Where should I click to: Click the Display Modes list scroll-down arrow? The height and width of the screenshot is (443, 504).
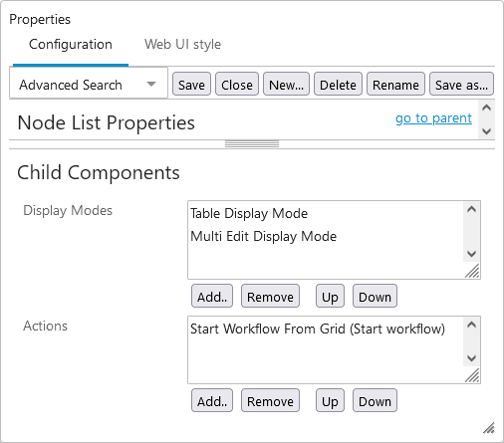[471, 254]
